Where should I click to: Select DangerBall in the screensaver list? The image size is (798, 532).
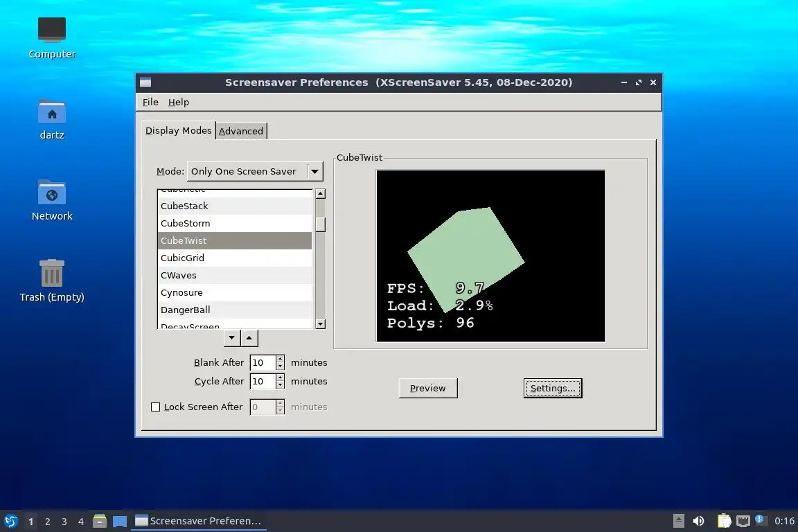235,310
